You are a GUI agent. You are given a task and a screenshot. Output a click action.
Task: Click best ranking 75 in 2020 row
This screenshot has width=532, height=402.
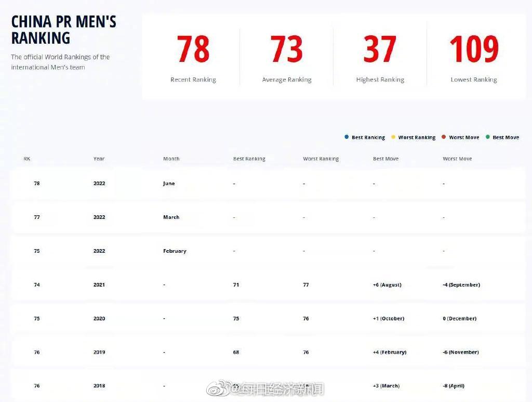236,318
